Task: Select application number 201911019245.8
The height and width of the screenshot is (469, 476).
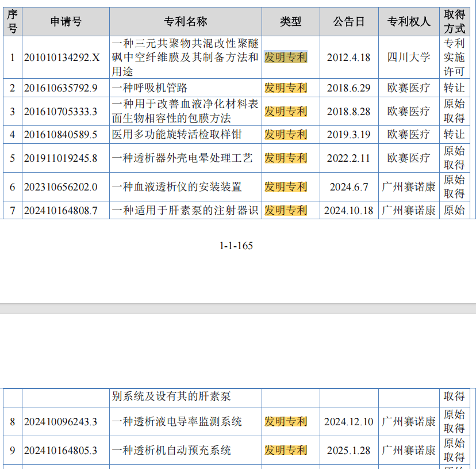Action: (61, 158)
